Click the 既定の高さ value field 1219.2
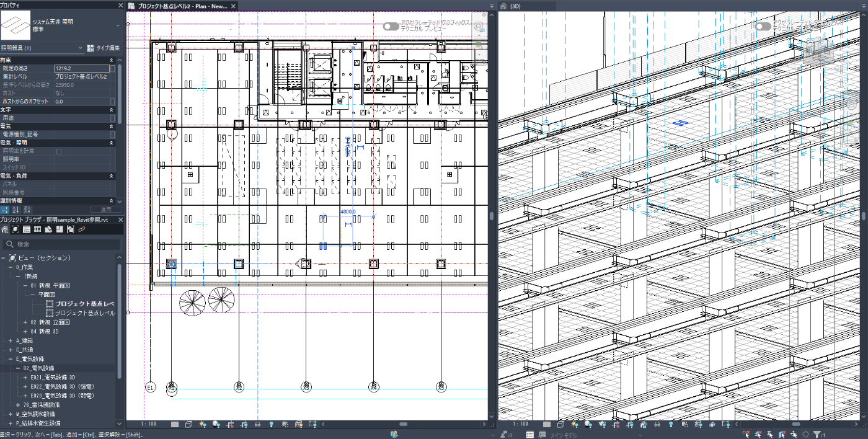 (81, 68)
